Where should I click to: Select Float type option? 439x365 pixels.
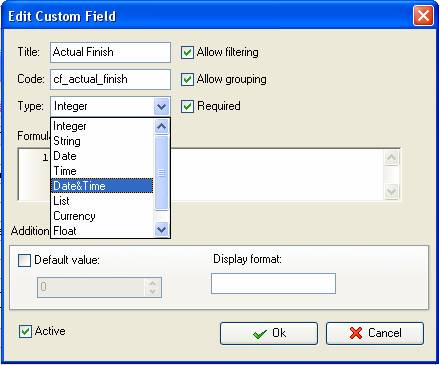[x=102, y=230]
